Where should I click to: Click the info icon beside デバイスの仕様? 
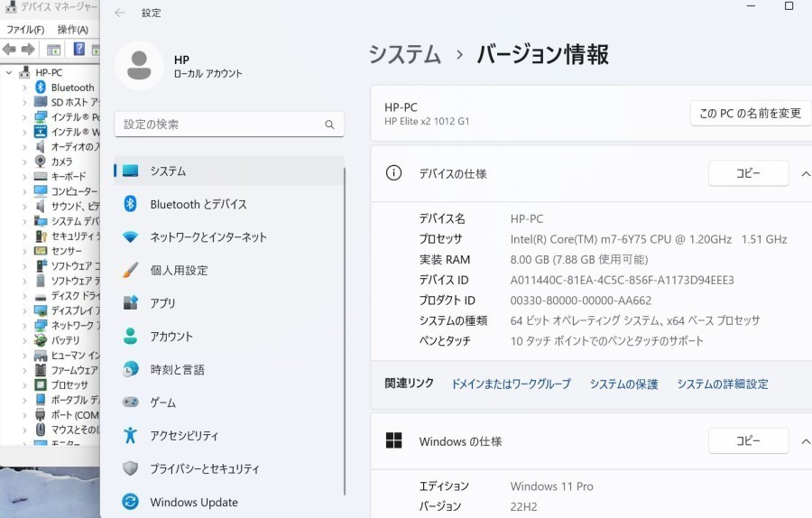point(393,173)
